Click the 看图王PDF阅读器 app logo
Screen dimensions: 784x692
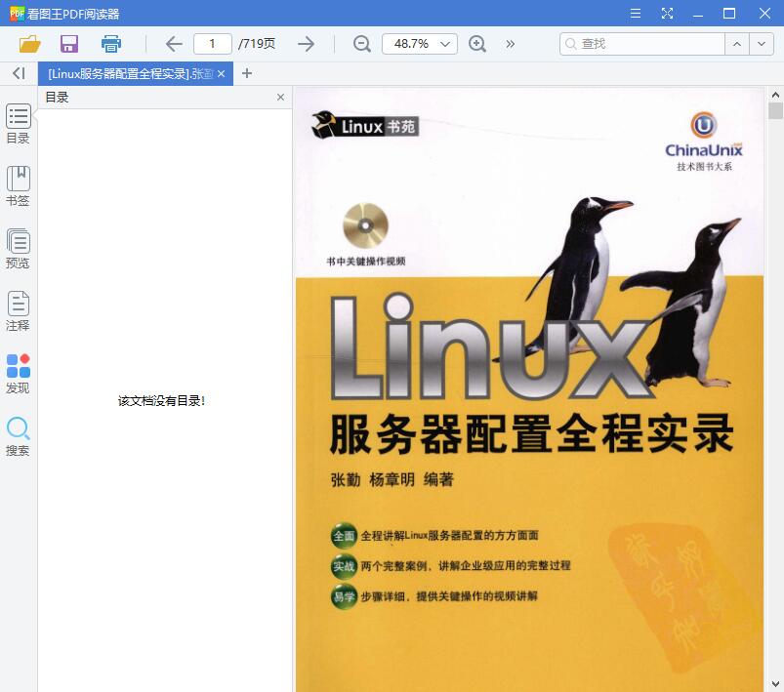point(17,14)
